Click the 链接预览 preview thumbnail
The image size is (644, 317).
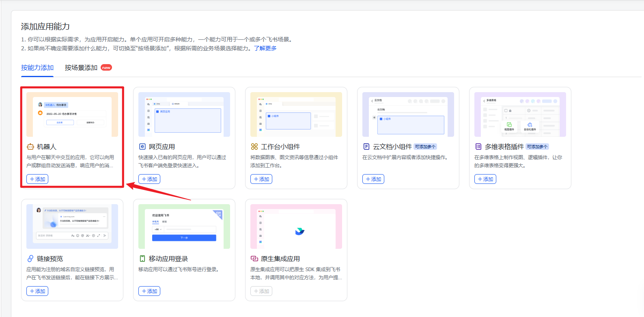tap(72, 226)
